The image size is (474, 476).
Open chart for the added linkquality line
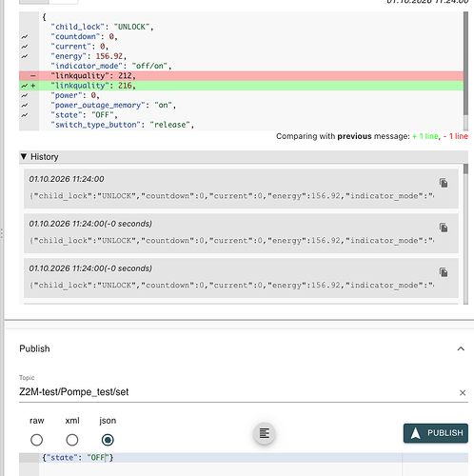(x=25, y=86)
